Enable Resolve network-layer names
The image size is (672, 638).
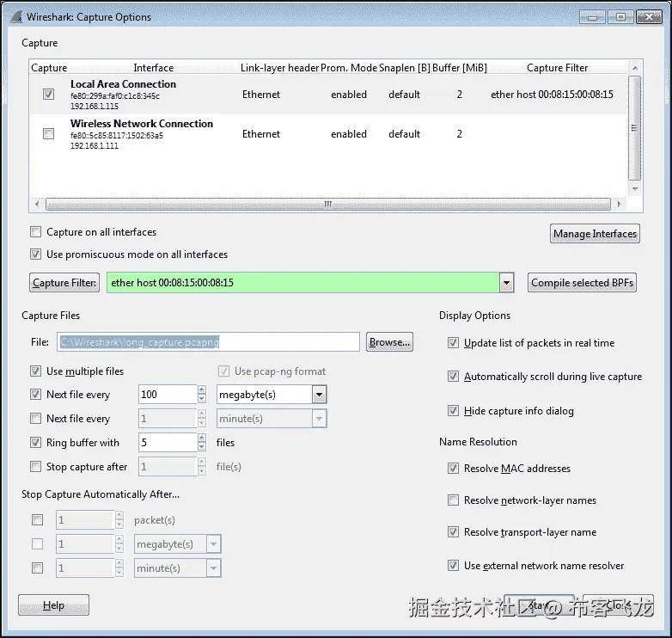[x=453, y=500]
